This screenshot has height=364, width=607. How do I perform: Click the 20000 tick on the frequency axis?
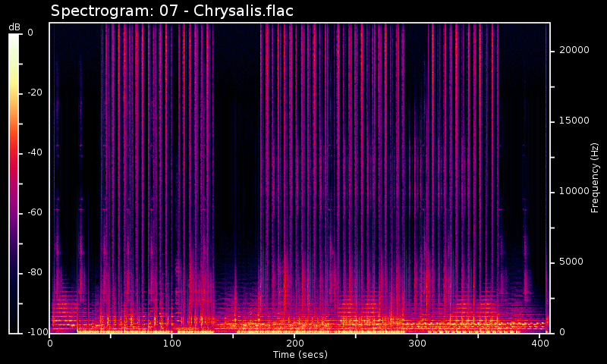tap(574, 50)
